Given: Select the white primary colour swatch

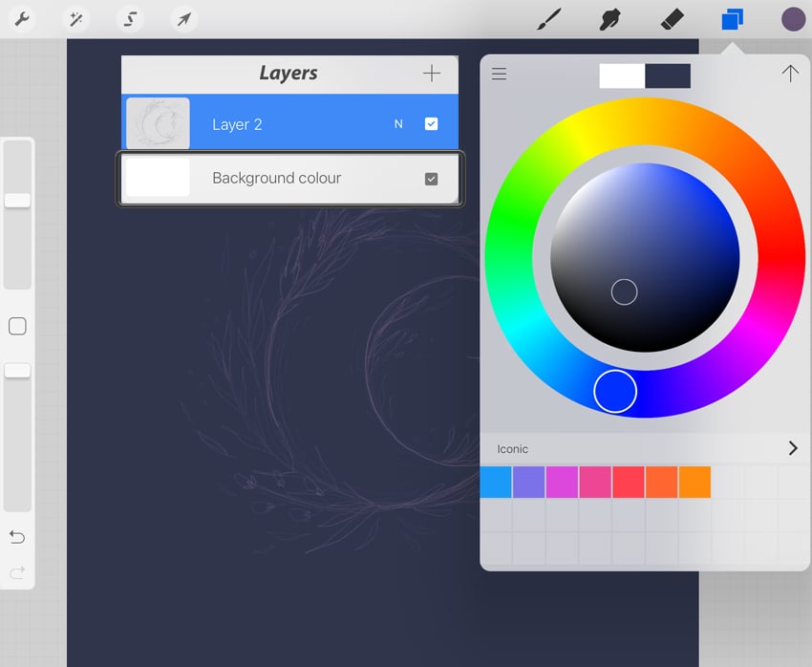Looking at the screenshot, I should coord(622,76).
